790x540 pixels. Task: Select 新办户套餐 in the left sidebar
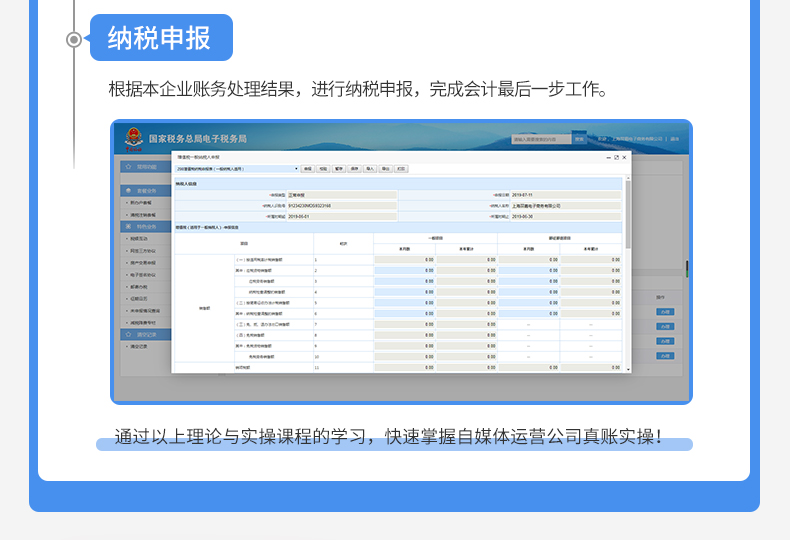pos(140,202)
